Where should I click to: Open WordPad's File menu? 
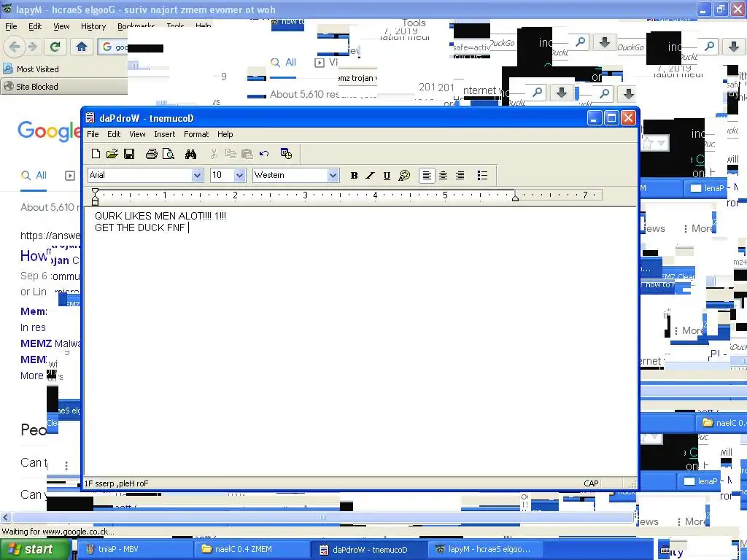click(93, 134)
